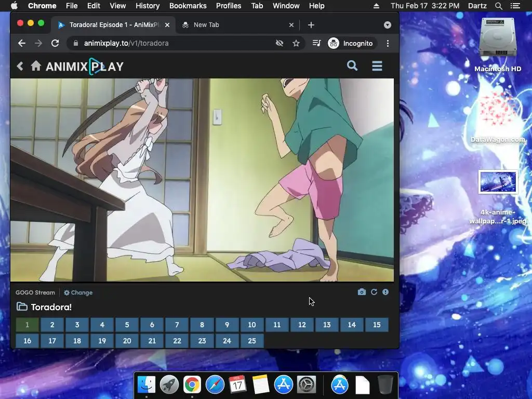The height and width of the screenshot is (399, 532).
Task: Open the tab search dropdown arrow
Action: pos(388,25)
